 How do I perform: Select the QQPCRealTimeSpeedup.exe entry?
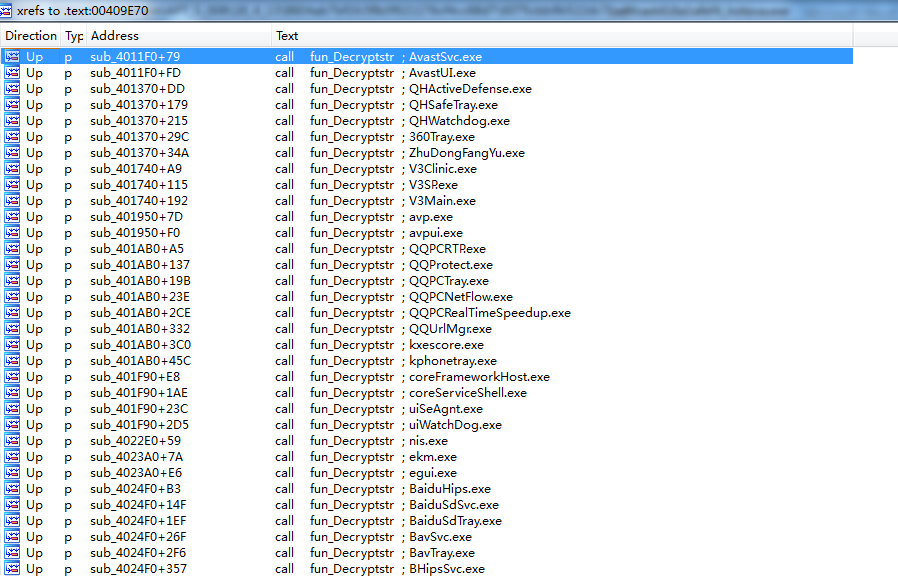(x=489, y=313)
